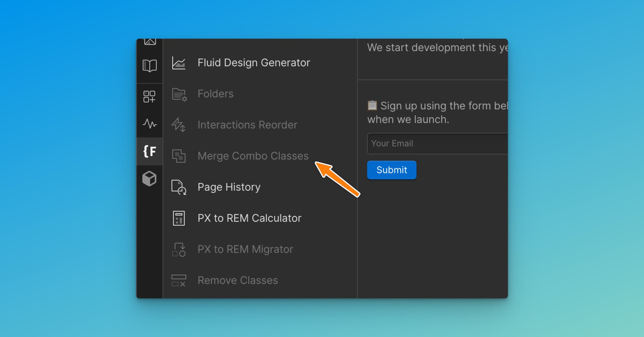The image size is (644, 337).
Task: Select Page History from the list
Action: coord(229,187)
